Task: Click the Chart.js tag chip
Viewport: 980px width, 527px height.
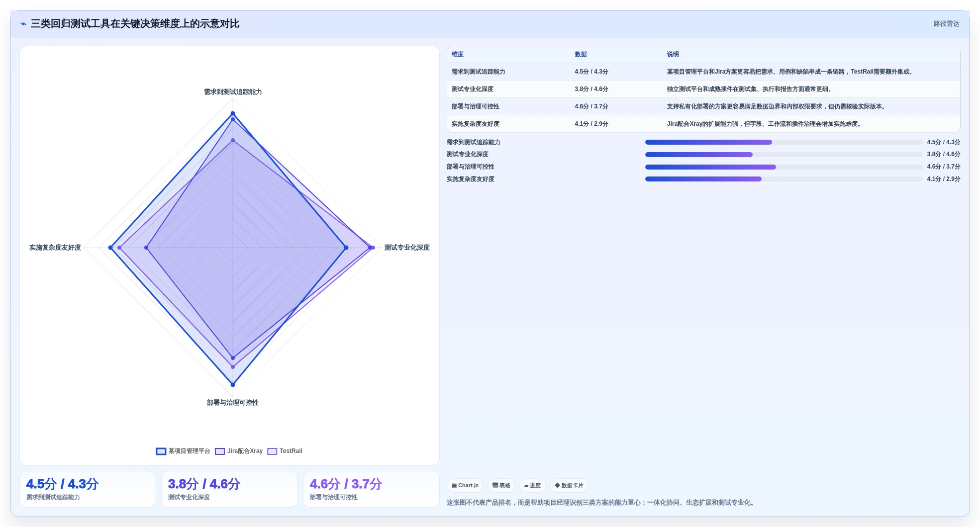Action: (x=465, y=486)
